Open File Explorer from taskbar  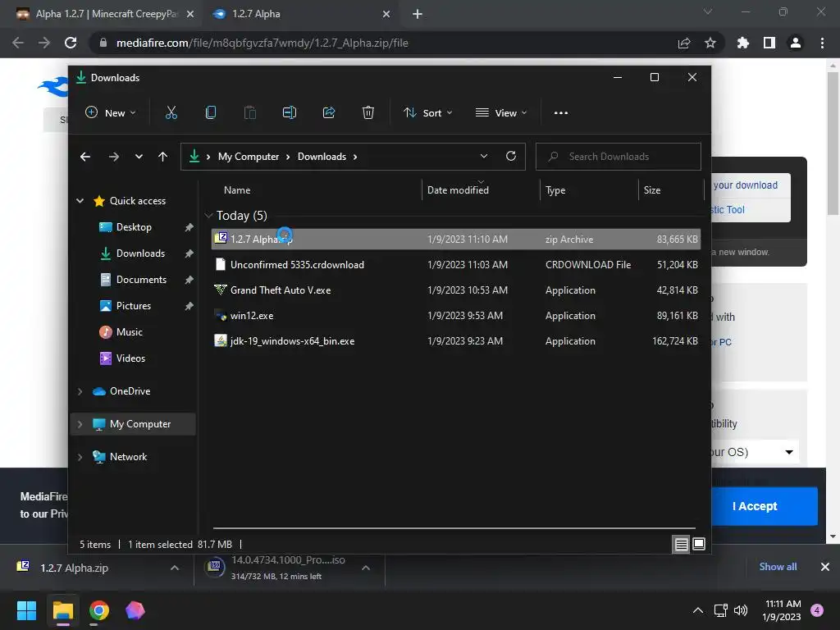(62, 610)
